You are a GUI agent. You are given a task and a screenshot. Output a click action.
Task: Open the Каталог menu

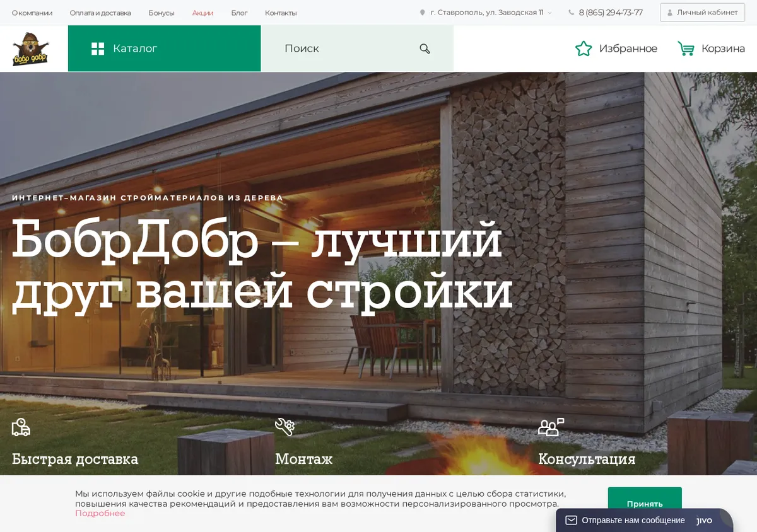click(164, 49)
